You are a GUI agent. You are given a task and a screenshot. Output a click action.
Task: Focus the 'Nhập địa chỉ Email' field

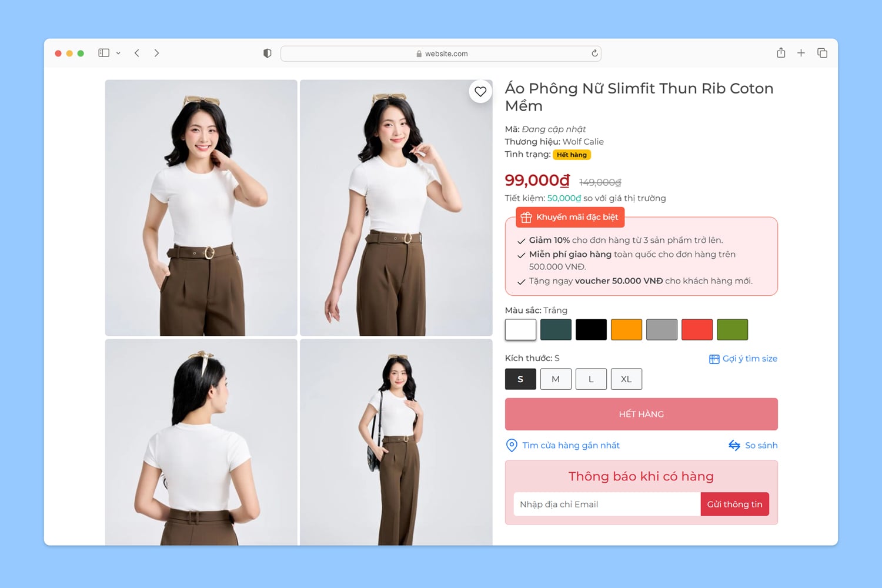coord(606,505)
